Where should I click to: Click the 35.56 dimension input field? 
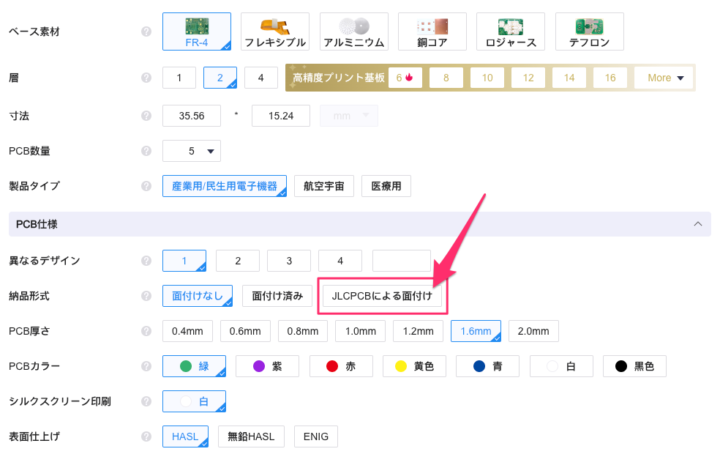tap(197, 115)
